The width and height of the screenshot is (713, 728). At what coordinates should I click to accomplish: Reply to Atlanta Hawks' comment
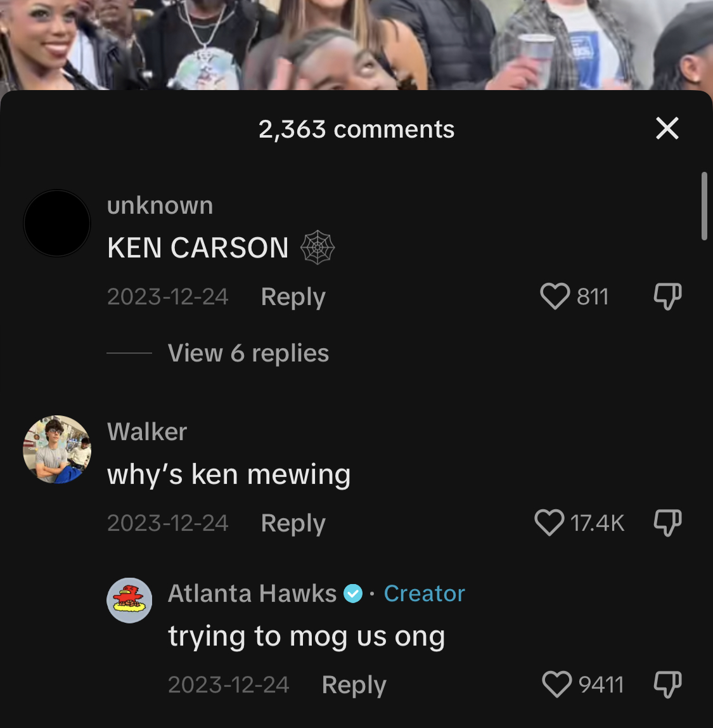pyautogui.click(x=354, y=686)
